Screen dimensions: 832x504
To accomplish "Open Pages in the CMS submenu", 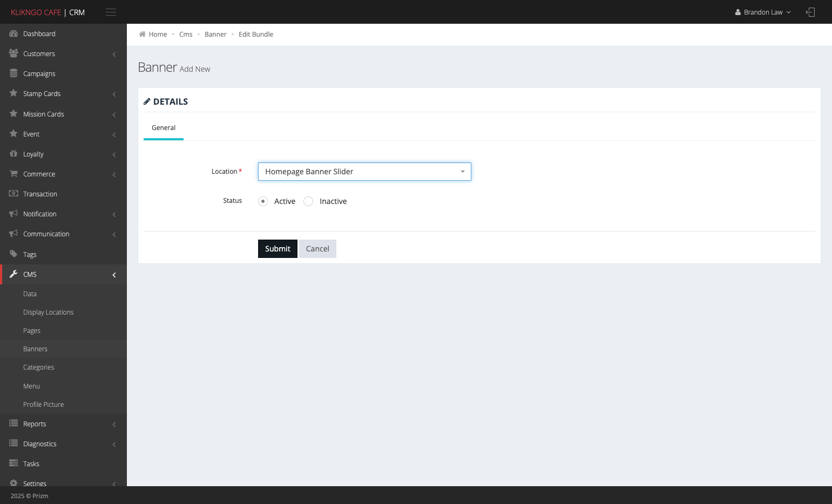I will click(x=32, y=331).
